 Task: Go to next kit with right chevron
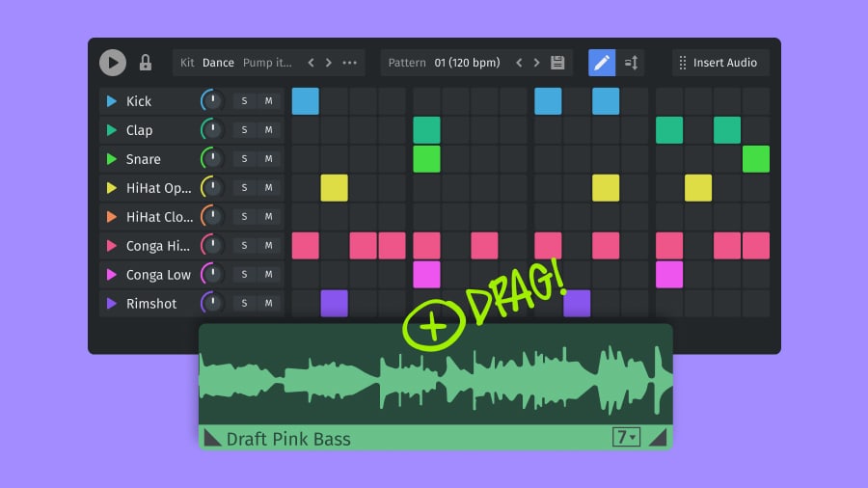click(x=329, y=63)
